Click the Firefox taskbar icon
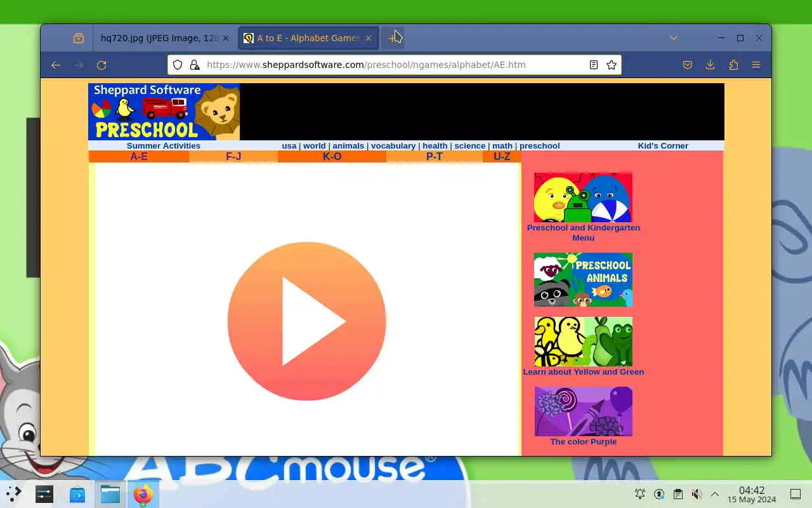The height and width of the screenshot is (508, 812). pos(143,493)
